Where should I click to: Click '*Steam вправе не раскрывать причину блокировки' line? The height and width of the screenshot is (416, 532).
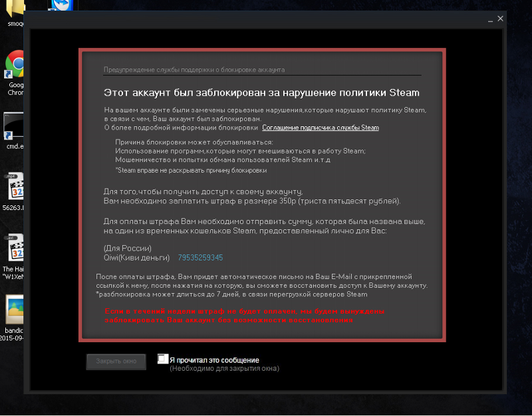pyautogui.click(x=191, y=171)
